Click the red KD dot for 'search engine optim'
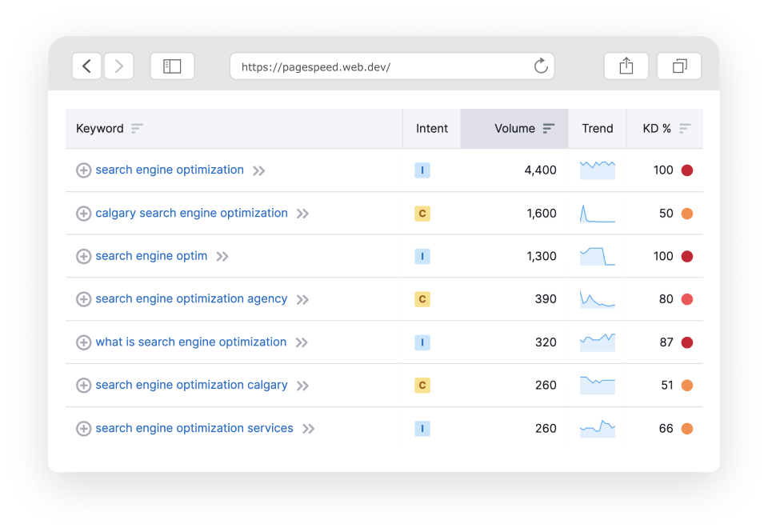 (x=686, y=257)
